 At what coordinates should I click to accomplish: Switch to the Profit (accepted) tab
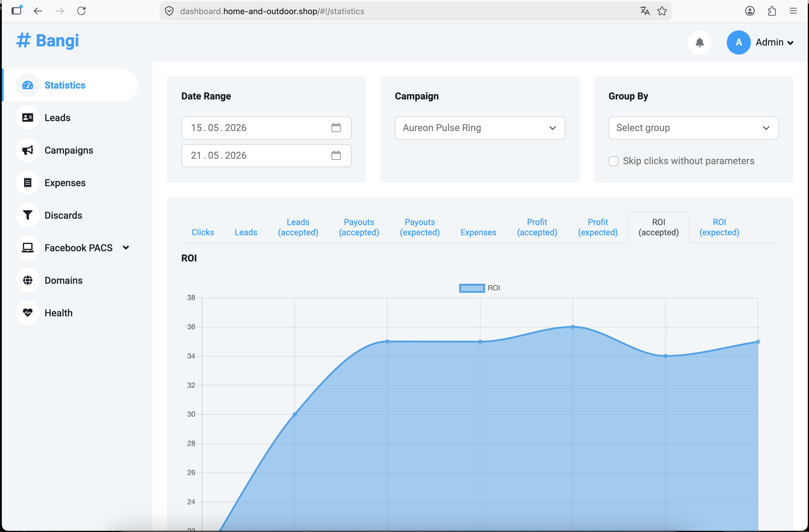(x=537, y=227)
